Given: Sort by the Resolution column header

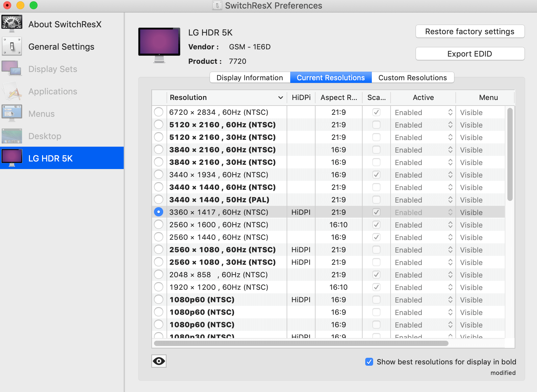Looking at the screenshot, I should coord(227,97).
